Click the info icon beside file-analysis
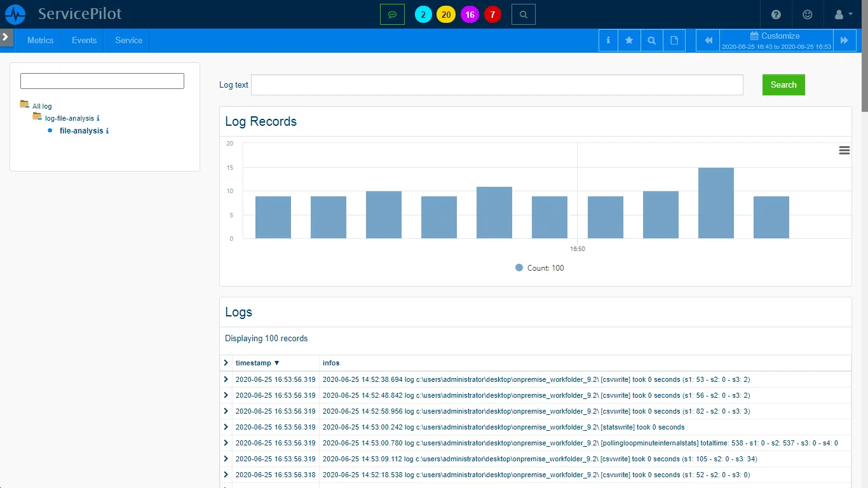This screenshot has height=488, width=868. click(108, 131)
